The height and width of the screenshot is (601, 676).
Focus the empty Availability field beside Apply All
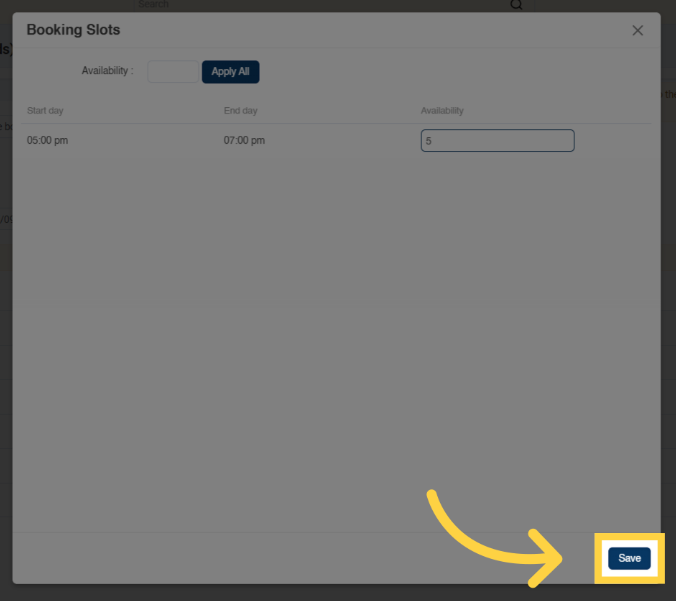click(x=173, y=72)
